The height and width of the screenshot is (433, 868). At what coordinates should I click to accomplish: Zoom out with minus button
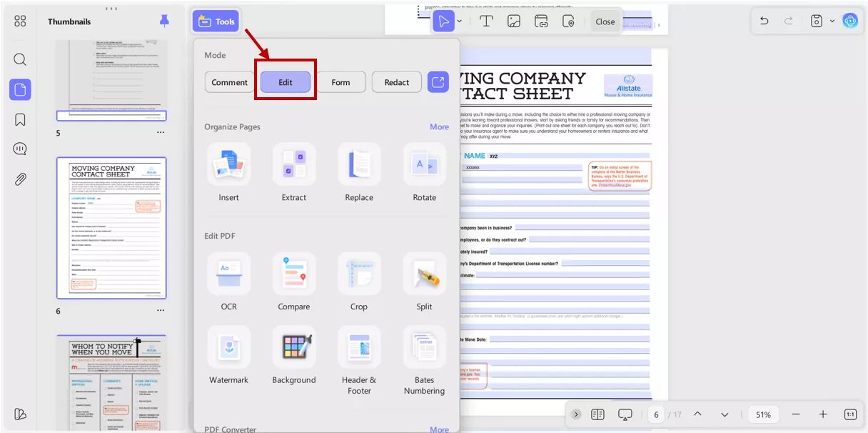click(796, 414)
